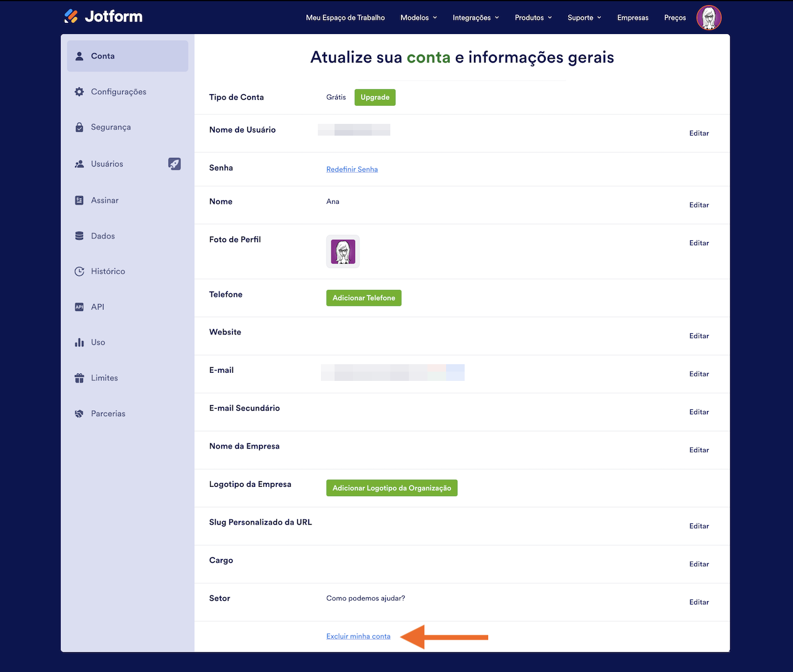Click the Jotform logo
This screenshot has width=793, height=672.
tap(103, 16)
